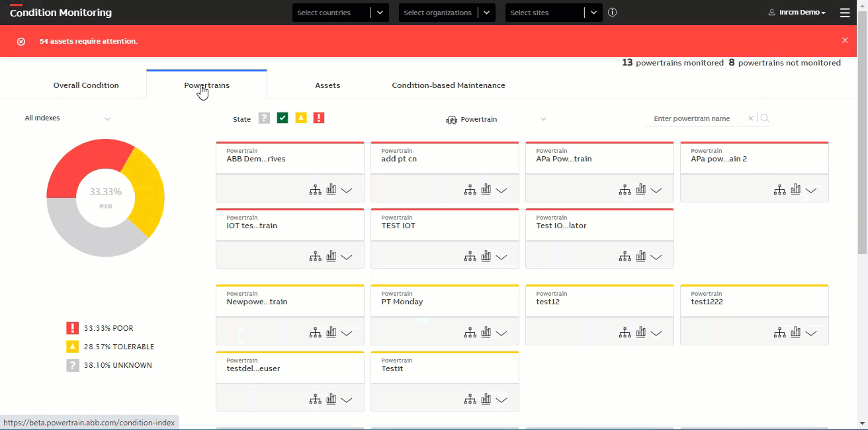Toggle the good state filter (green check)

pyautogui.click(x=282, y=118)
